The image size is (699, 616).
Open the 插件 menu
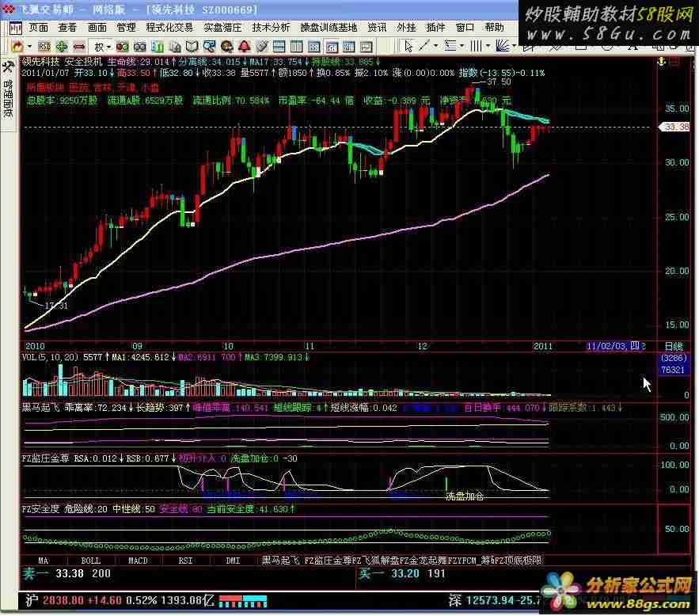(x=435, y=28)
